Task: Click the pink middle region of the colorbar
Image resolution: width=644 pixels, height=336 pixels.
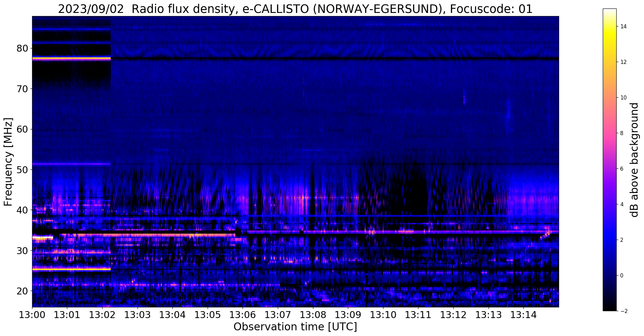Action: [x=609, y=132]
